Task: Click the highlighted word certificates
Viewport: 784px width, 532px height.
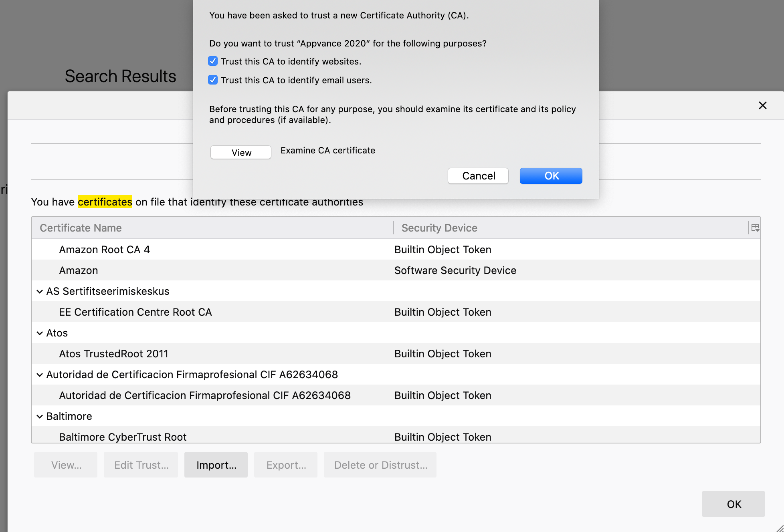Action: coord(105,202)
